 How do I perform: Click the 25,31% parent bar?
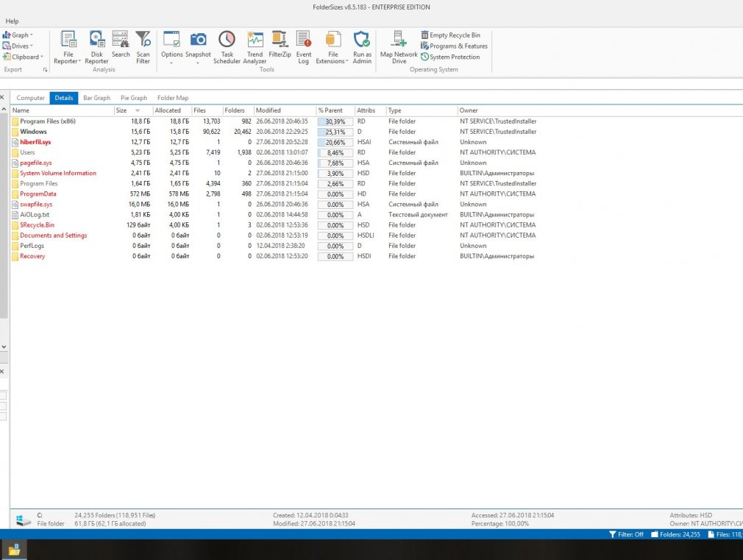(335, 132)
